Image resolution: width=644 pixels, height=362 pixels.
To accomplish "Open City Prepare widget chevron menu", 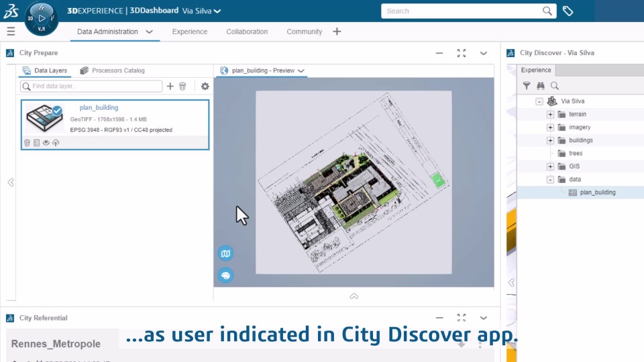I will [x=484, y=54].
